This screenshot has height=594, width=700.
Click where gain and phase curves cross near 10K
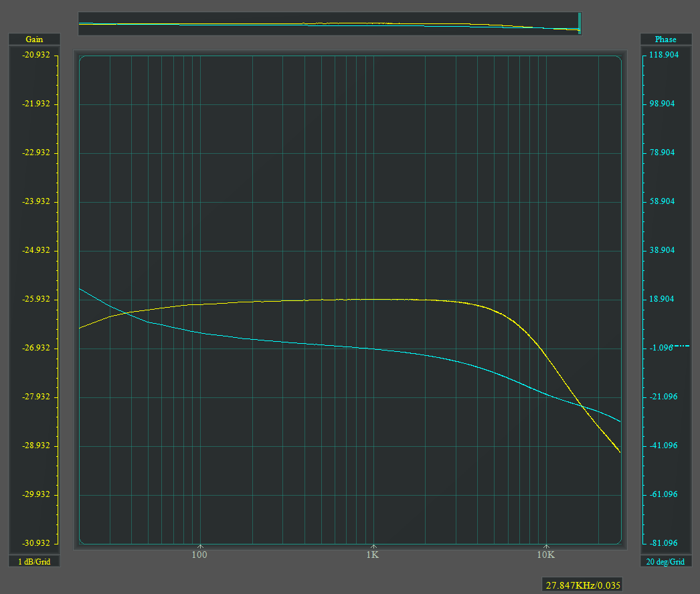pyautogui.click(x=582, y=405)
